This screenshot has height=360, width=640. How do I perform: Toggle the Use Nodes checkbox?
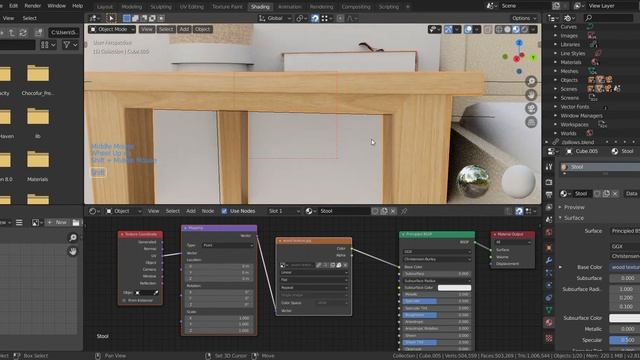(224, 211)
